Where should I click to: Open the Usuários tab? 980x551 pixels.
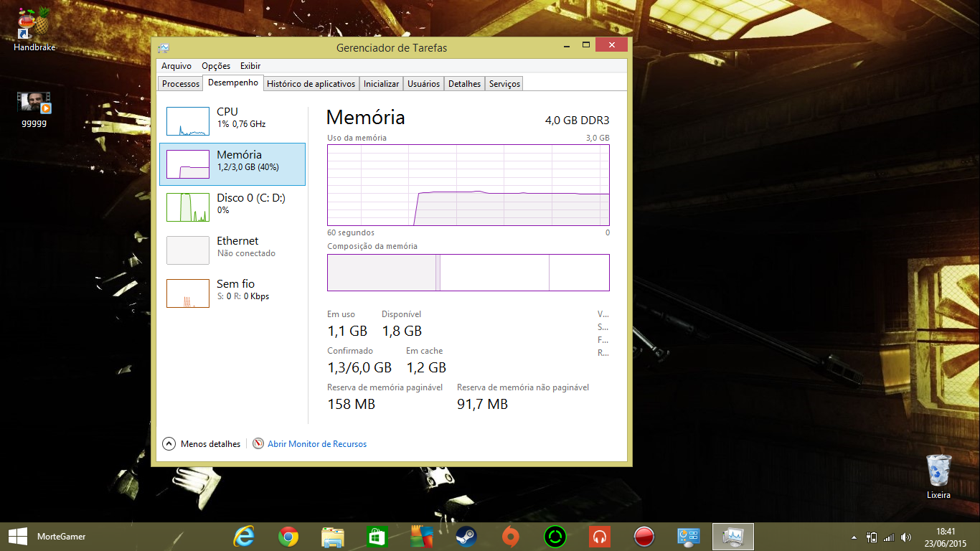coord(423,84)
